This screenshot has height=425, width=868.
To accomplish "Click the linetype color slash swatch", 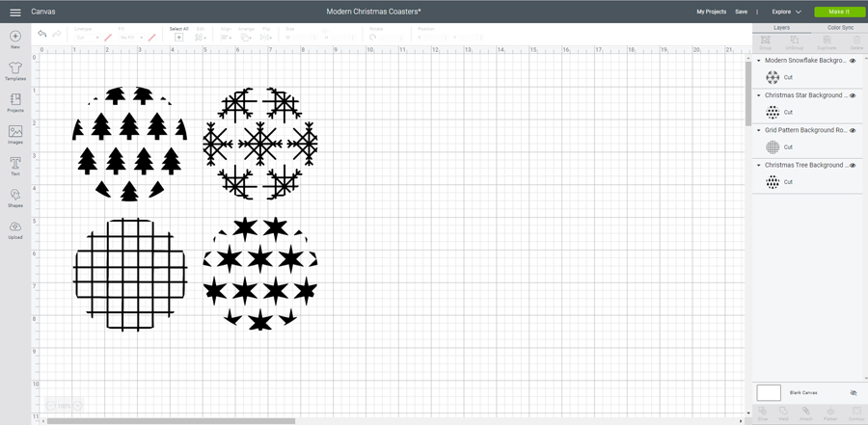I will click(x=108, y=37).
